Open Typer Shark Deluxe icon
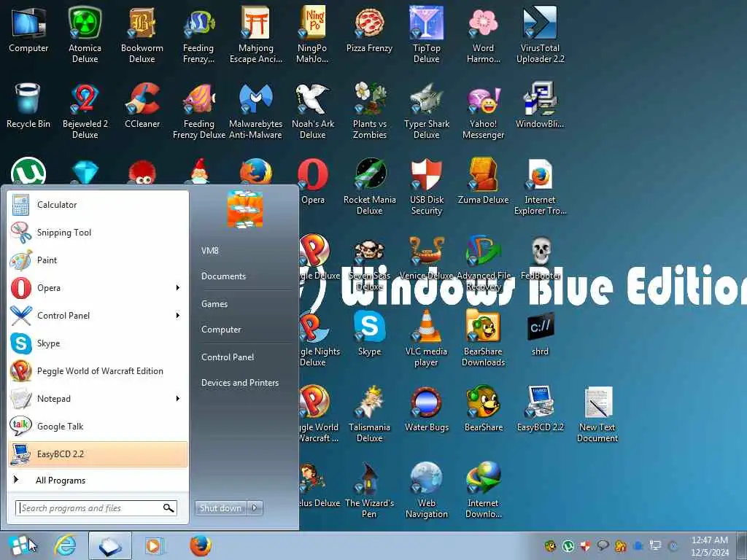This screenshot has height=560, width=747. (426, 111)
